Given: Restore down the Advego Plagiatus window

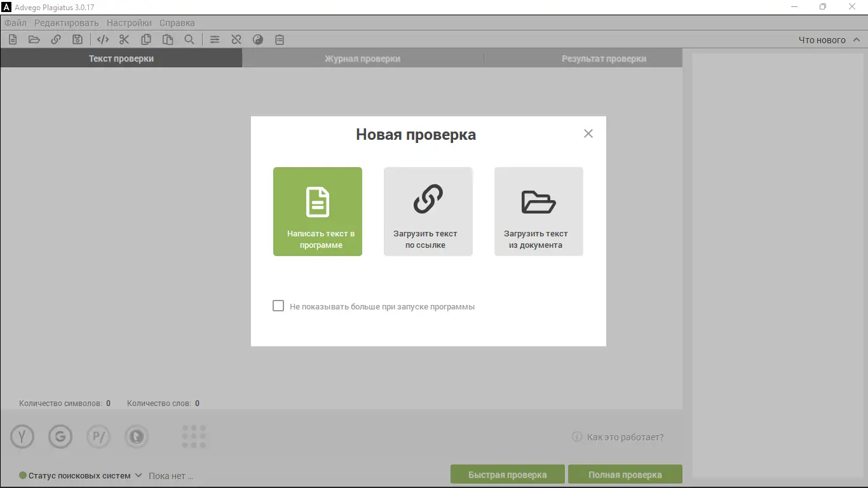Looking at the screenshot, I should 824,7.
